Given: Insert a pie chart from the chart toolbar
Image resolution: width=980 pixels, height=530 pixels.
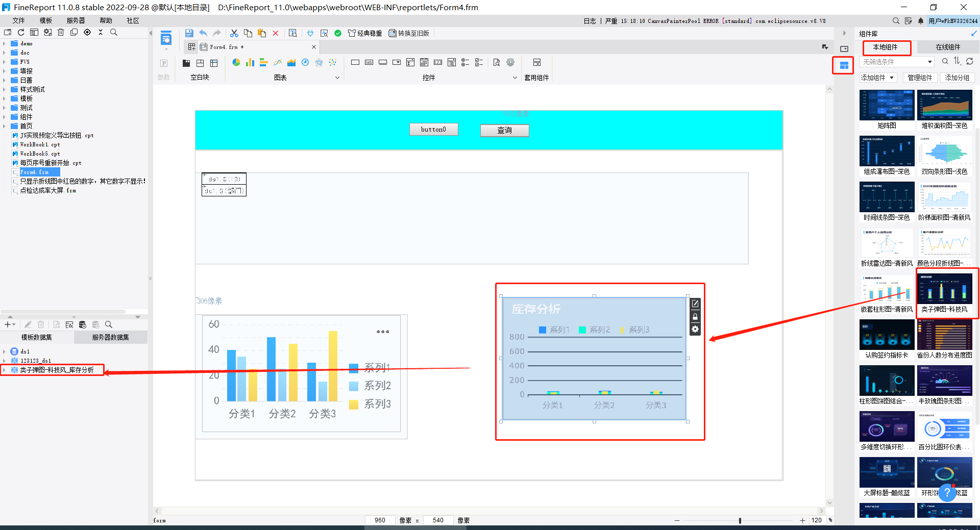Looking at the screenshot, I should pos(236,62).
